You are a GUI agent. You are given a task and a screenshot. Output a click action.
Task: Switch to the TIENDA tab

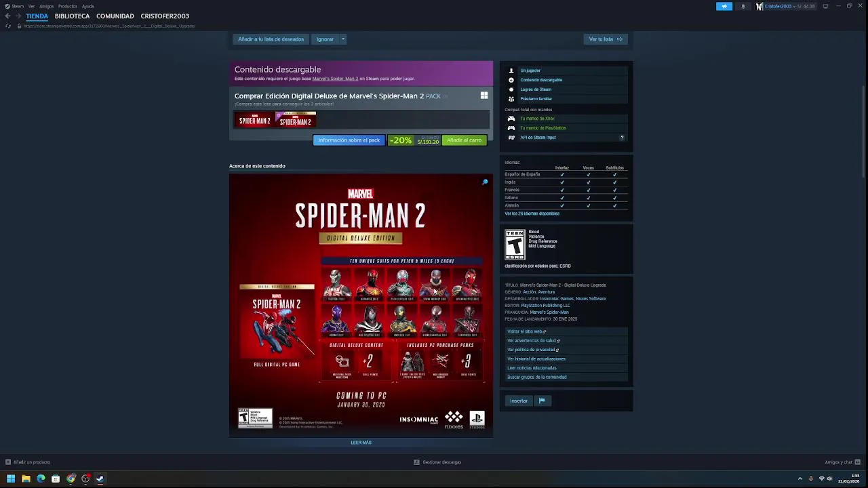(x=37, y=16)
